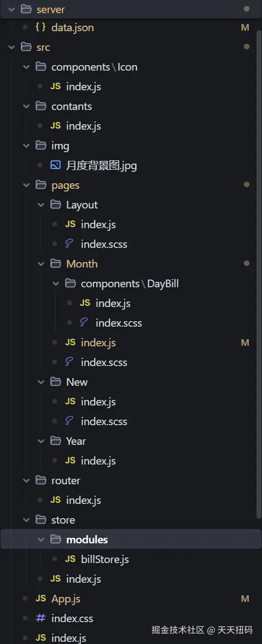
Task: Click the image file icon of 月度背景图.jpg
Action: click(55, 165)
